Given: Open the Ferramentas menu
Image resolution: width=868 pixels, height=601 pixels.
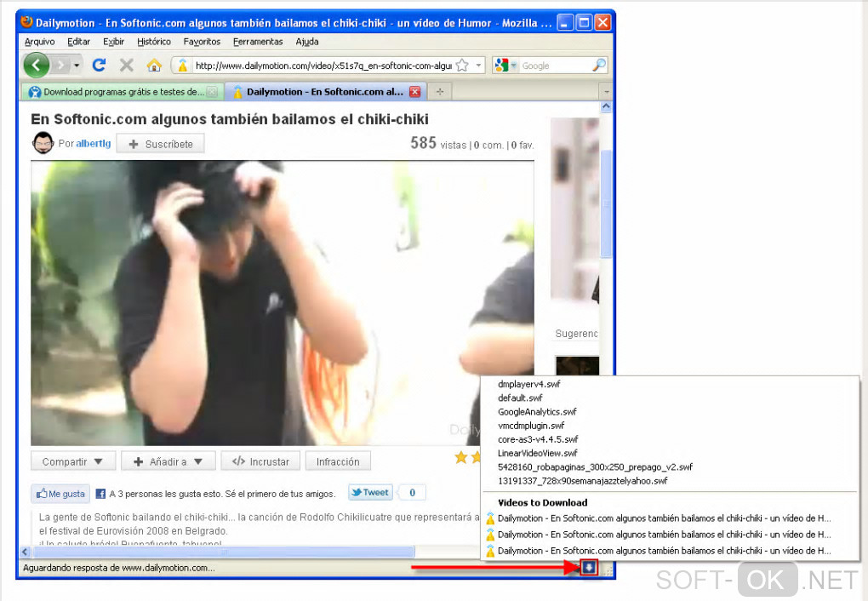Looking at the screenshot, I should (258, 42).
